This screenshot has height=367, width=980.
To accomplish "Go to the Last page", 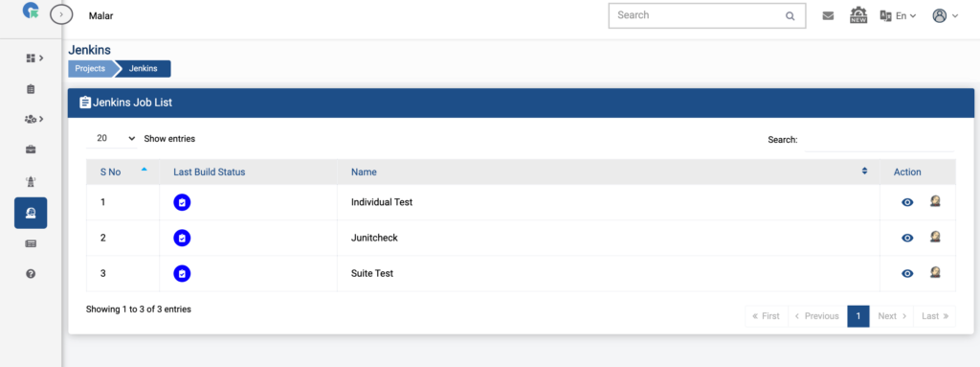I will pyautogui.click(x=935, y=316).
